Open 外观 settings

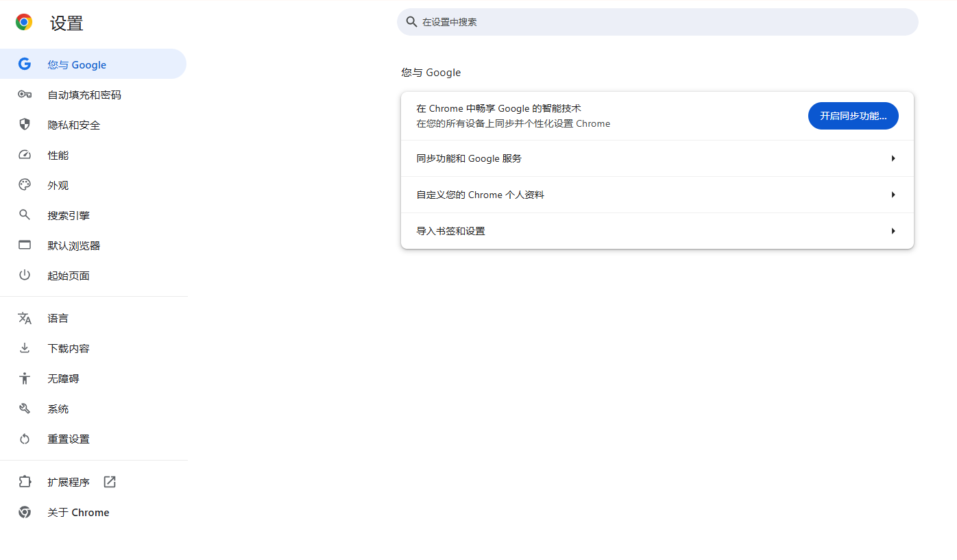[x=93, y=185]
